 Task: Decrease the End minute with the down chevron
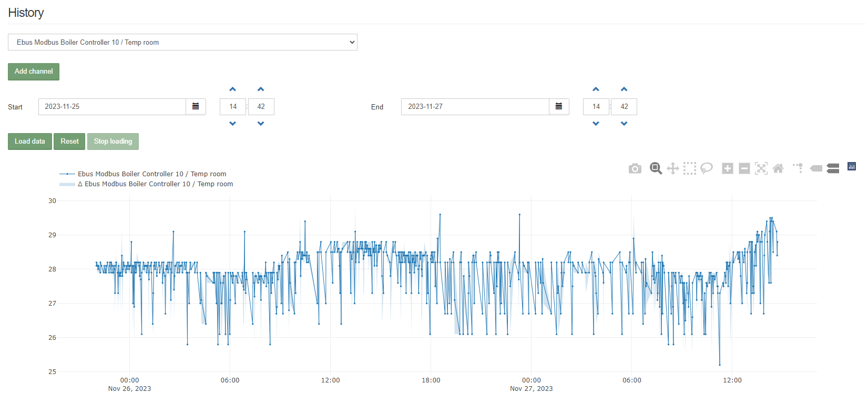pos(624,124)
